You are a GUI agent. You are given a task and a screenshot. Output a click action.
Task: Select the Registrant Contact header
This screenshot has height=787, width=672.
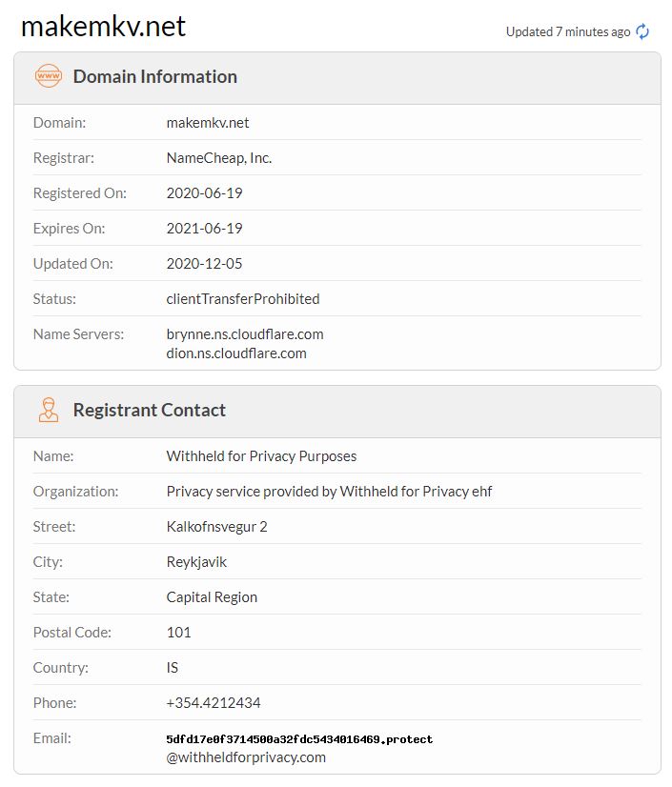point(149,410)
